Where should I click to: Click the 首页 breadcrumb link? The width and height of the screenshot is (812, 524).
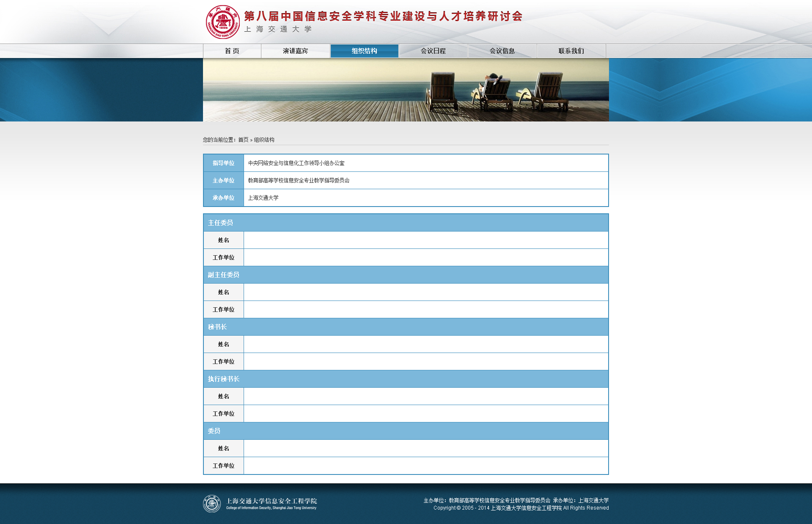(243, 140)
